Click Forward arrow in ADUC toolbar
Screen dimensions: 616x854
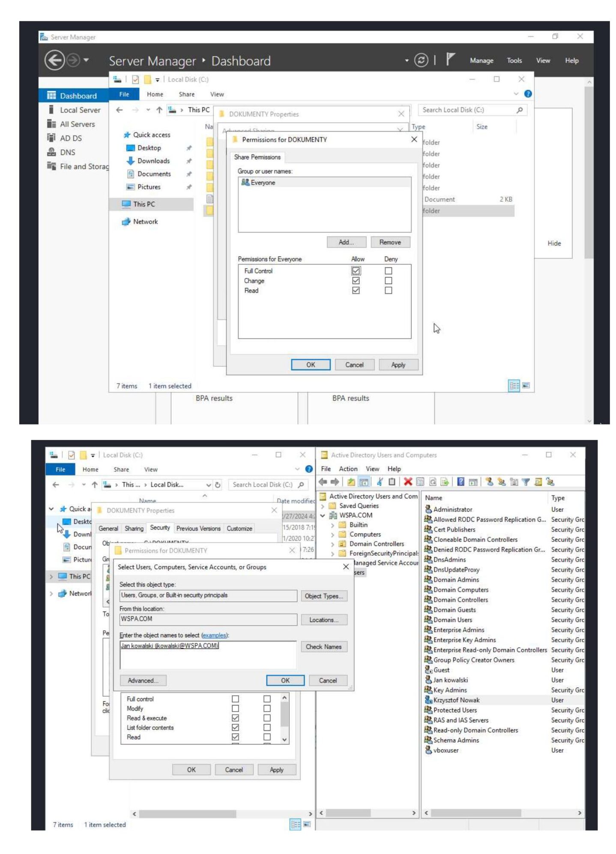[x=335, y=482]
